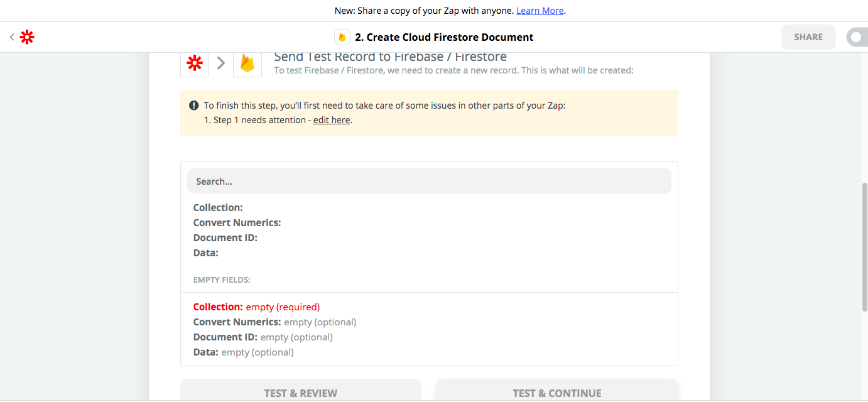Screen dimensions: 868x402
Task: Follow the 'edit here' link
Action: point(332,120)
